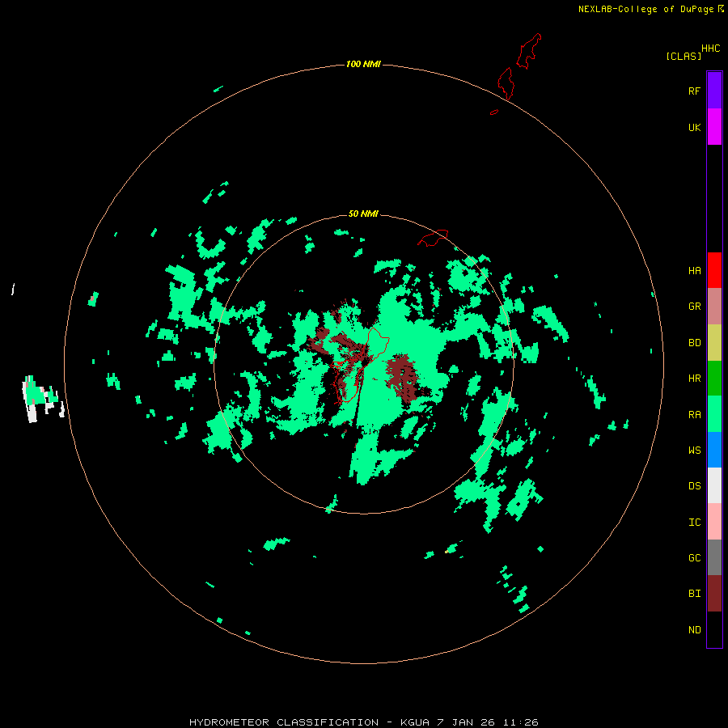Click the Hydrometeor Classification KGUA title caption
This screenshot has height=728, width=728.
363,722
